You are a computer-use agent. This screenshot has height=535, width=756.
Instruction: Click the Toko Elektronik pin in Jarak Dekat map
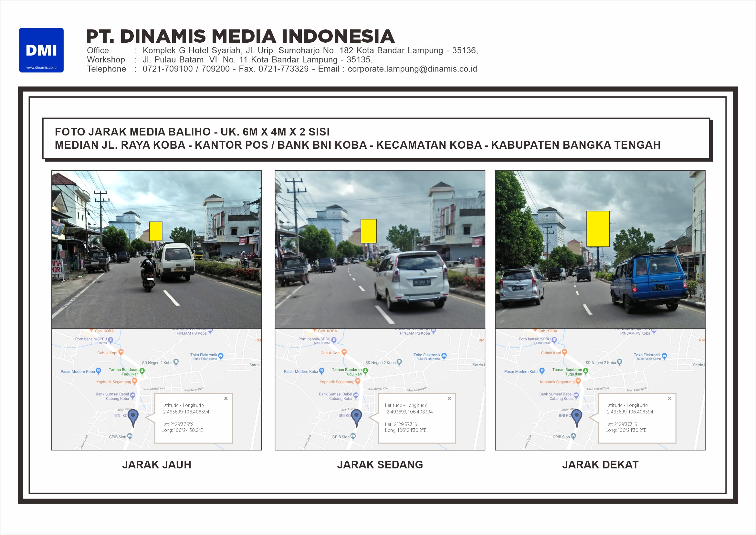(664, 356)
